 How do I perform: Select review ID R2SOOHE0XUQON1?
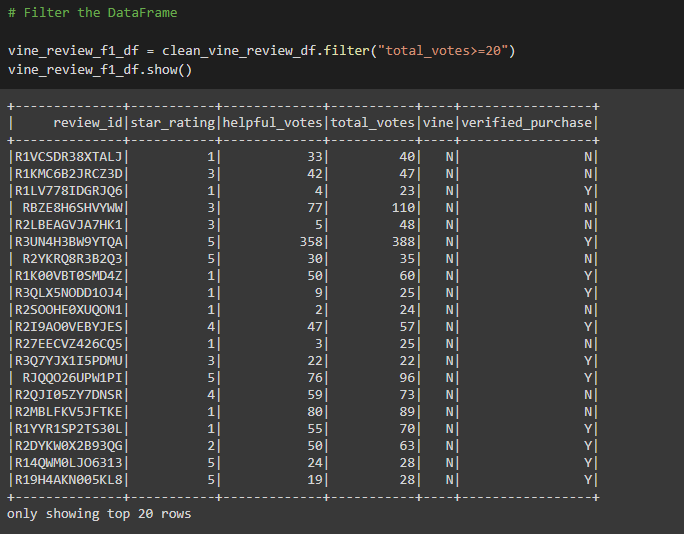click(68, 310)
